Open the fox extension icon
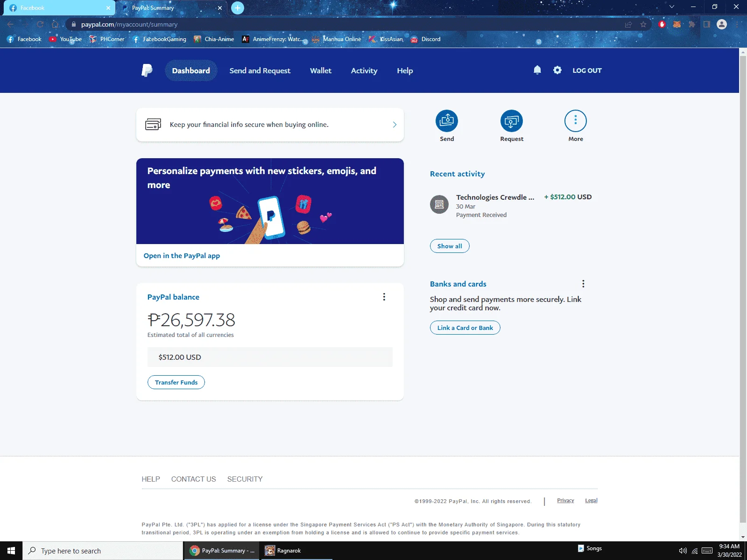Screen dimensions: 747x560 [677, 24]
